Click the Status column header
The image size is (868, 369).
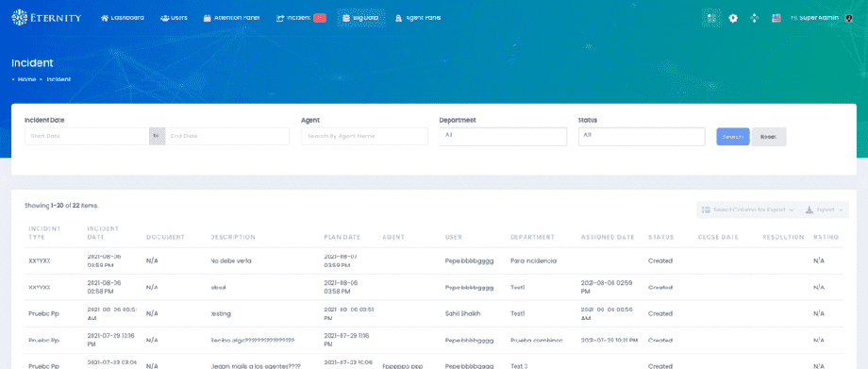pyautogui.click(x=661, y=237)
